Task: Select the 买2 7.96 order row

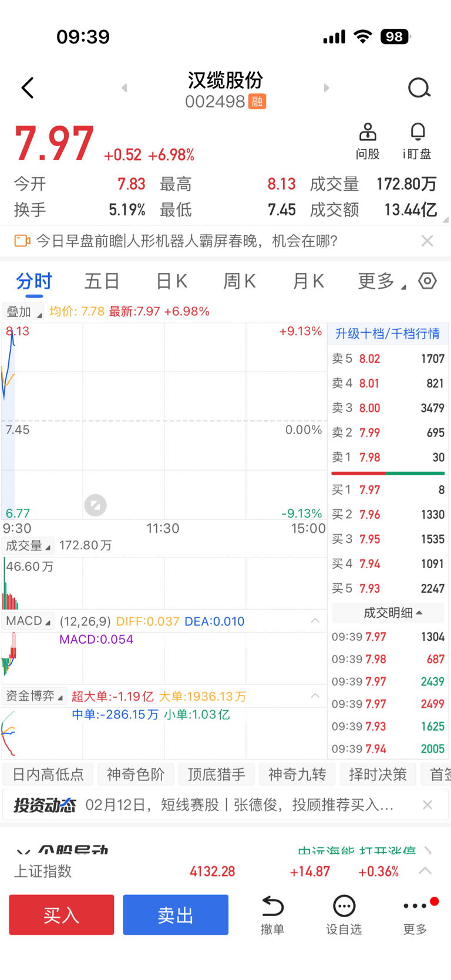Action: [x=388, y=515]
